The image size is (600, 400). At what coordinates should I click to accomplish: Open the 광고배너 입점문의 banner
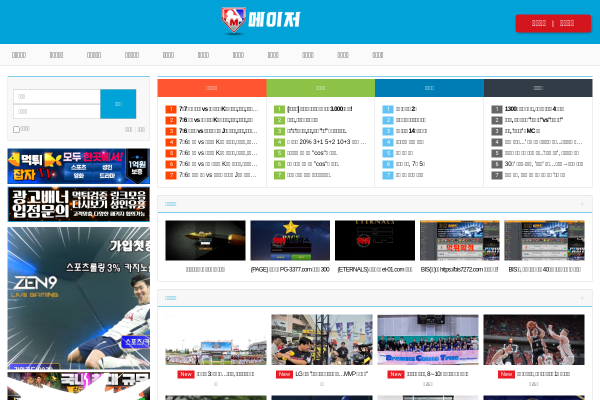click(x=78, y=204)
